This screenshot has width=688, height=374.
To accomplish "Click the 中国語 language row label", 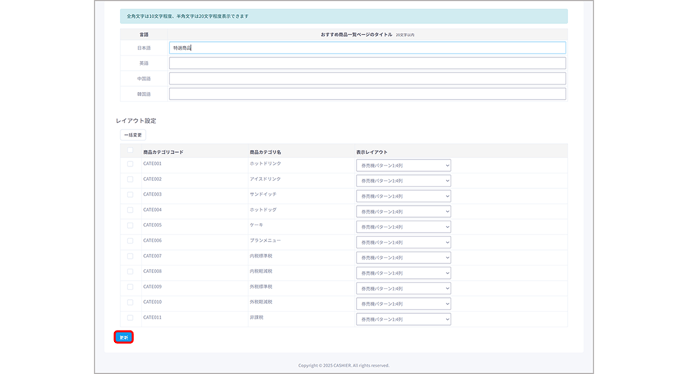I will click(x=144, y=79).
